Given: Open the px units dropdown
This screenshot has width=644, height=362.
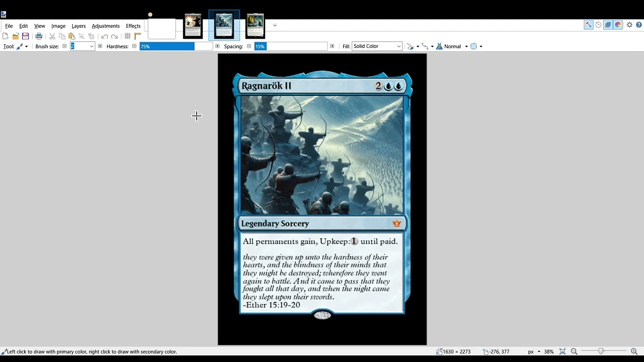Looking at the screenshot, I should pyautogui.click(x=533, y=351).
